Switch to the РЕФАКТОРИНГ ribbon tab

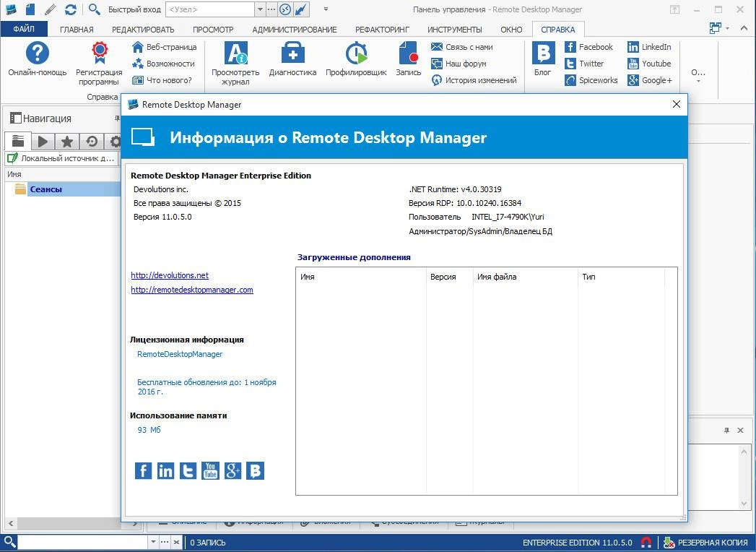tap(383, 30)
